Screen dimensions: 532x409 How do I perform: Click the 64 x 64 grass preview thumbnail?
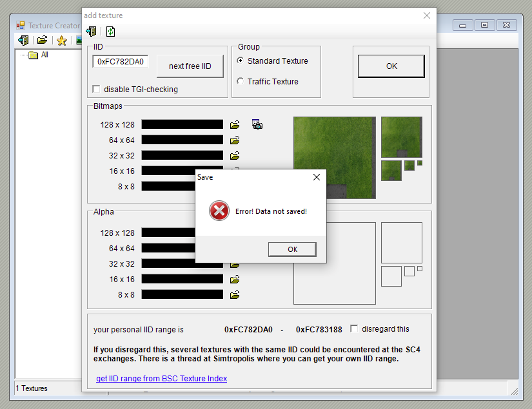(402, 137)
